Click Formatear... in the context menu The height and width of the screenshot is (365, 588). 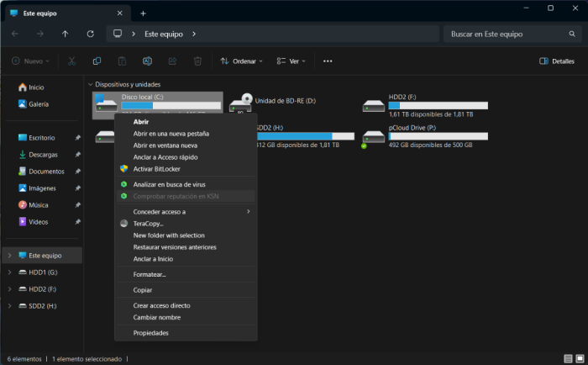pyautogui.click(x=150, y=275)
